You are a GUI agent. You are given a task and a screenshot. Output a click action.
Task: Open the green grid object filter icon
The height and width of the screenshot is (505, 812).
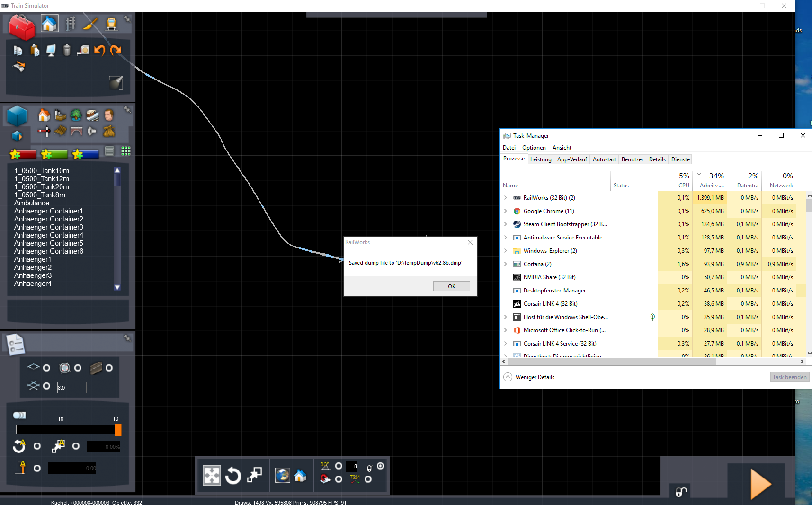126,151
